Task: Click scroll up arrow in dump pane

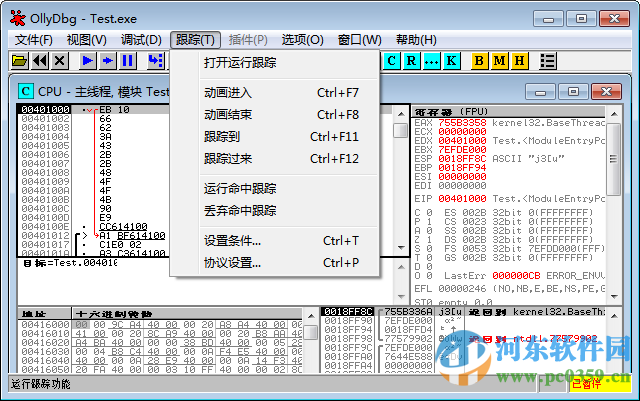Action: (x=311, y=316)
